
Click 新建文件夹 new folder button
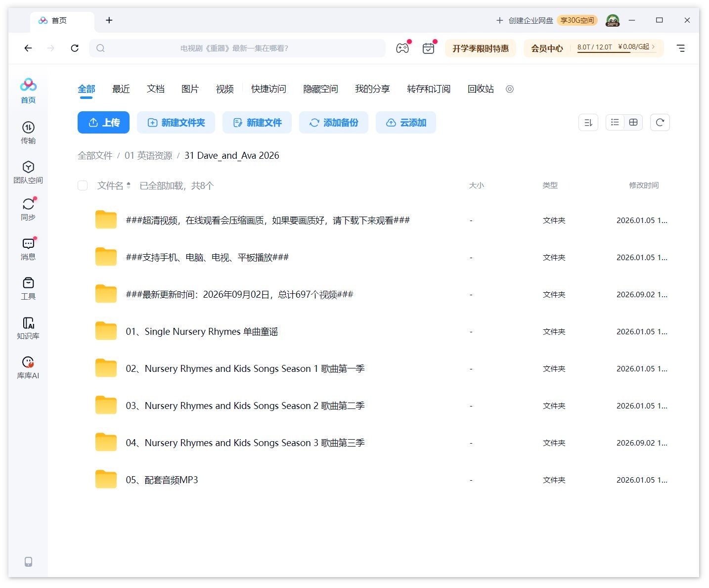click(x=176, y=123)
